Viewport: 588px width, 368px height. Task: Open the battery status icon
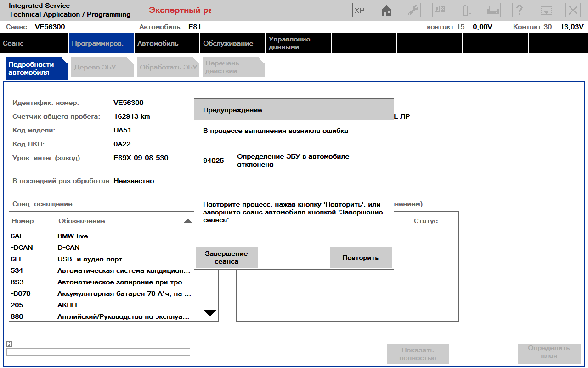tap(466, 10)
